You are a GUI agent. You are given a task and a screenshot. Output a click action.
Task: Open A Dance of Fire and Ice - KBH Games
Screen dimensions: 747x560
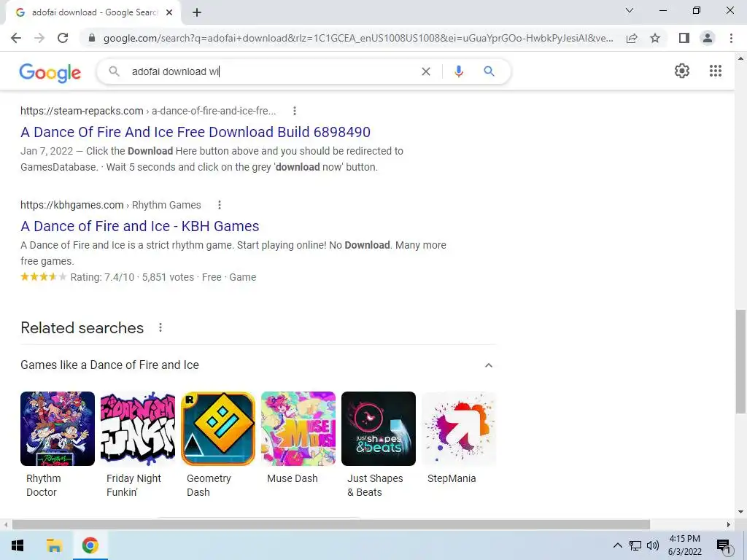click(139, 226)
